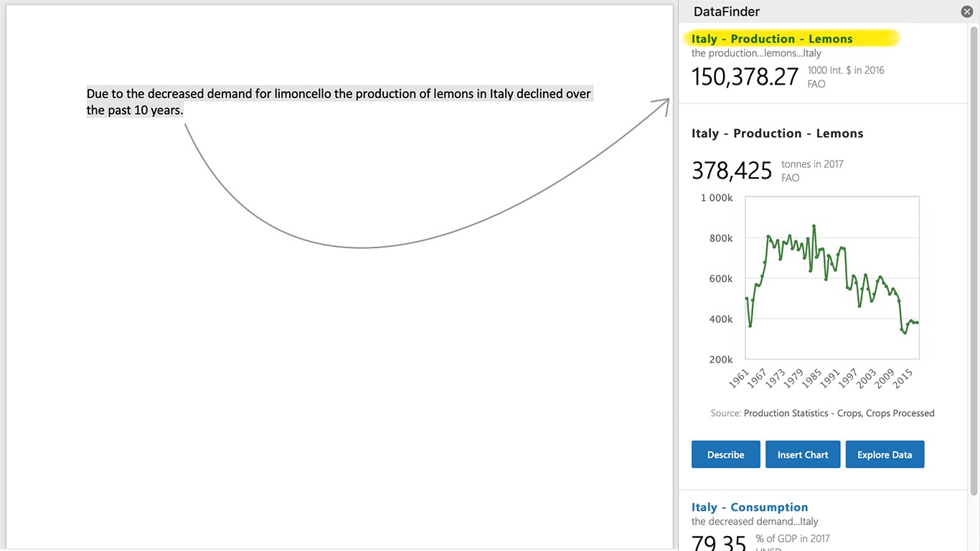Click the DataFinder panel title
This screenshot has width=980, height=551.
click(x=726, y=11)
